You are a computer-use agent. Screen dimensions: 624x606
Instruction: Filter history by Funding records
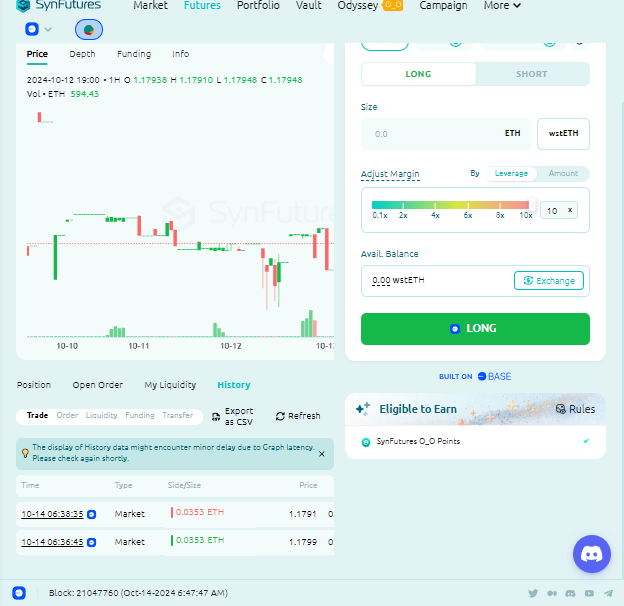[x=140, y=415]
